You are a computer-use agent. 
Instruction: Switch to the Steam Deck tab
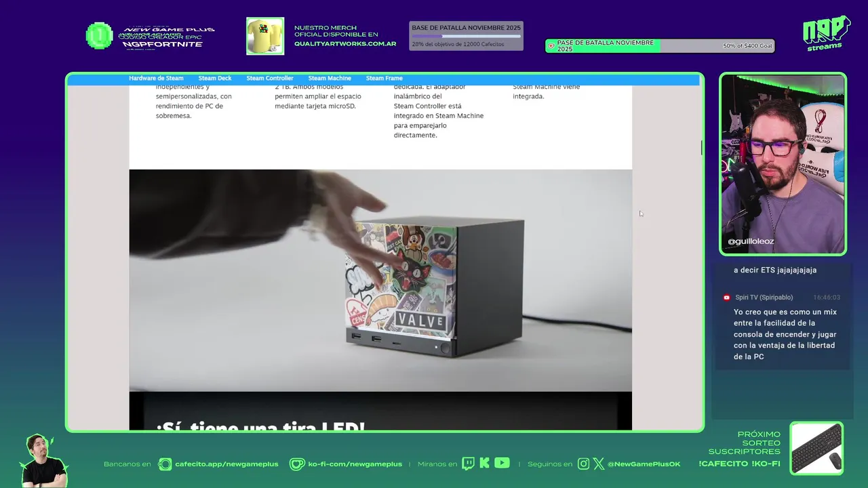pyautogui.click(x=215, y=79)
